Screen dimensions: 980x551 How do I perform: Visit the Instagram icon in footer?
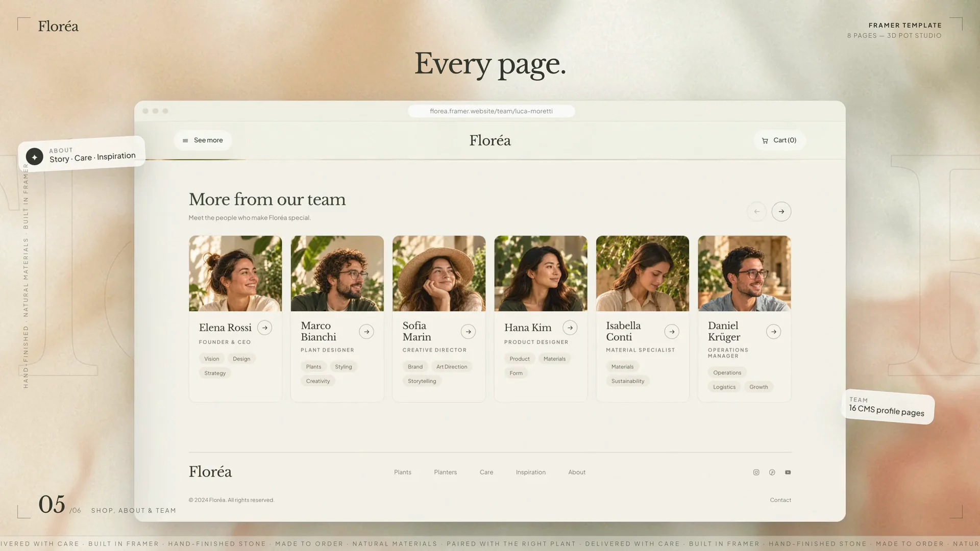point(756,472)
